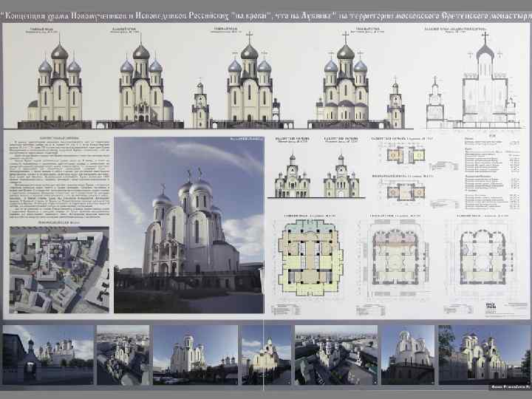Image resolution: width=532 pixels, height=399 pixels.
Task: Open the thumbnail with dark gate tower in foreground
Action: 48,355
